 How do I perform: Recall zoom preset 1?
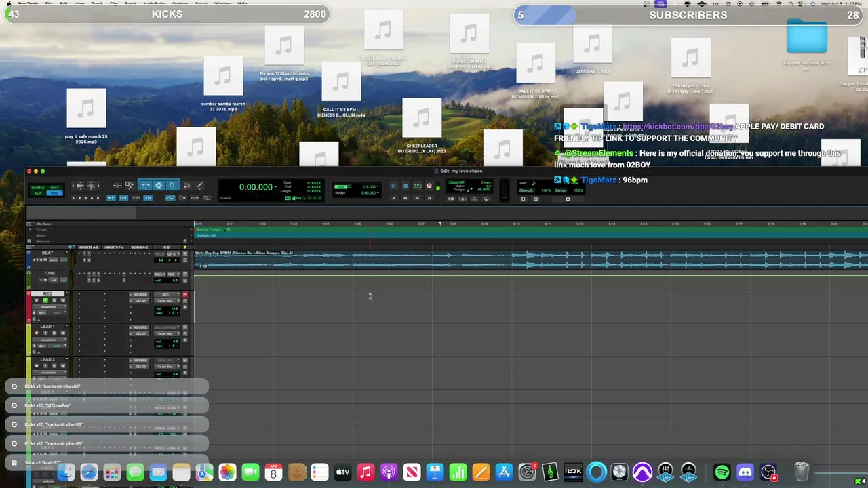73,198
